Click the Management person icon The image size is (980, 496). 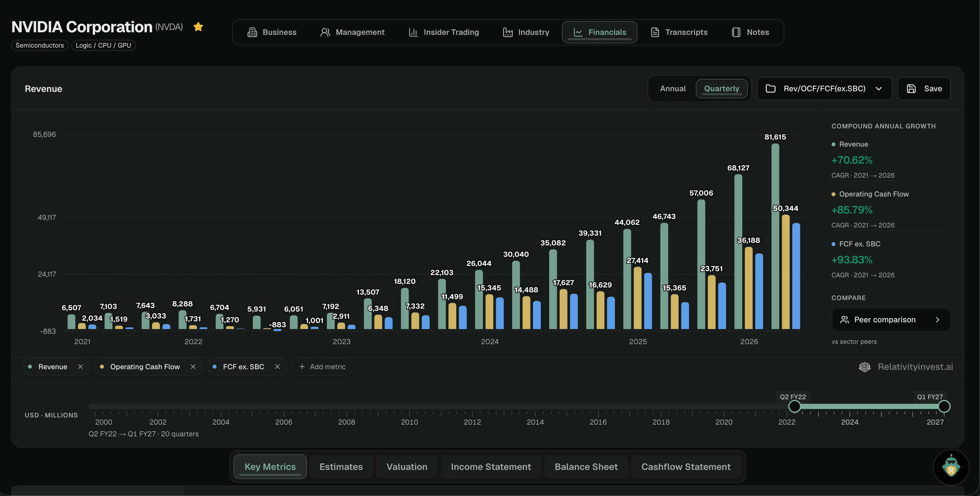coord(325,32)
